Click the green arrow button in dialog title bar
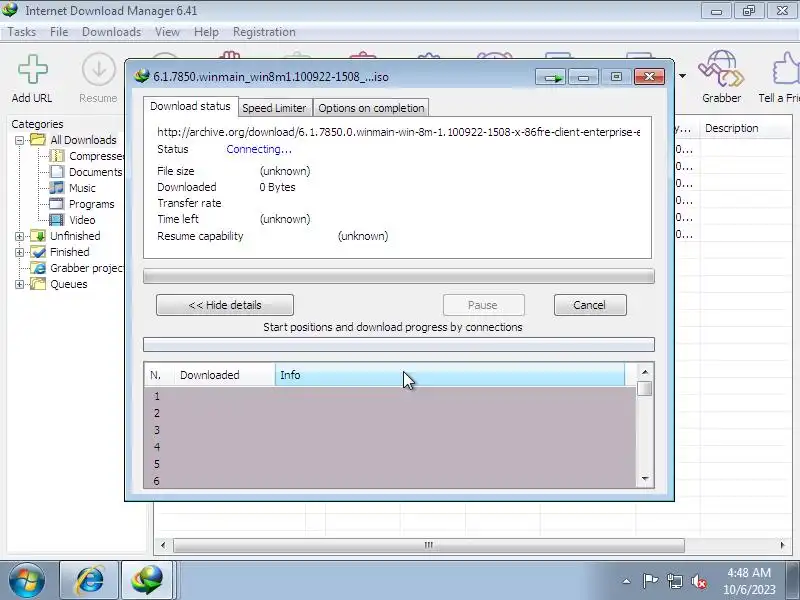Image resolution: width=800 pixels, height=600 pixels. tap(551, 77)
